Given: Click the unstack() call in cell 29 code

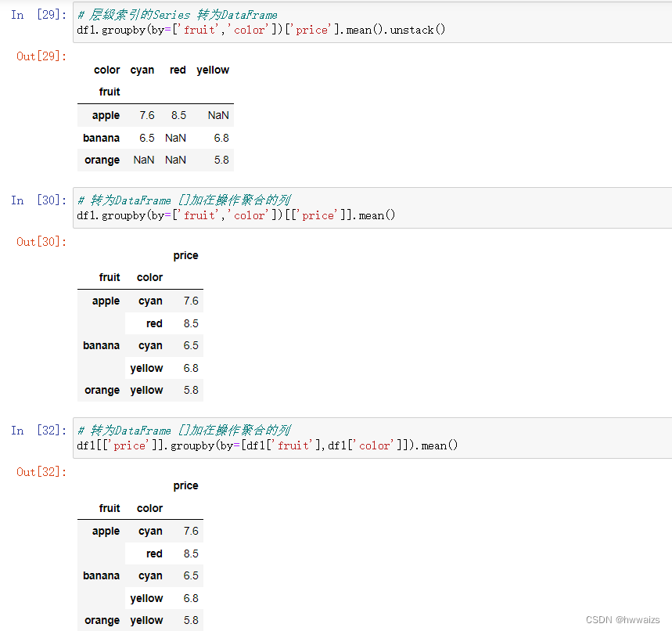Looking at the screenshot, I should tap(418, 30).
